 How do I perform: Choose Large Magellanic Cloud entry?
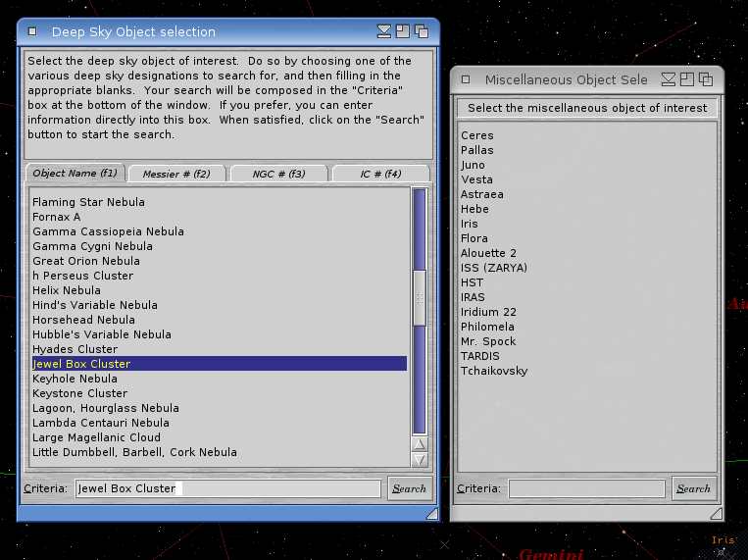pos(96,437)
